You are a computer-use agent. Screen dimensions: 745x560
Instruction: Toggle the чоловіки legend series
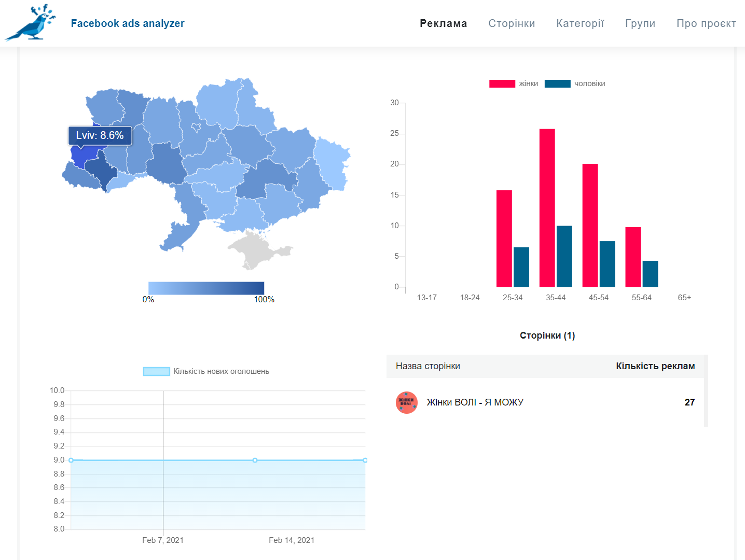pos(575,83)
